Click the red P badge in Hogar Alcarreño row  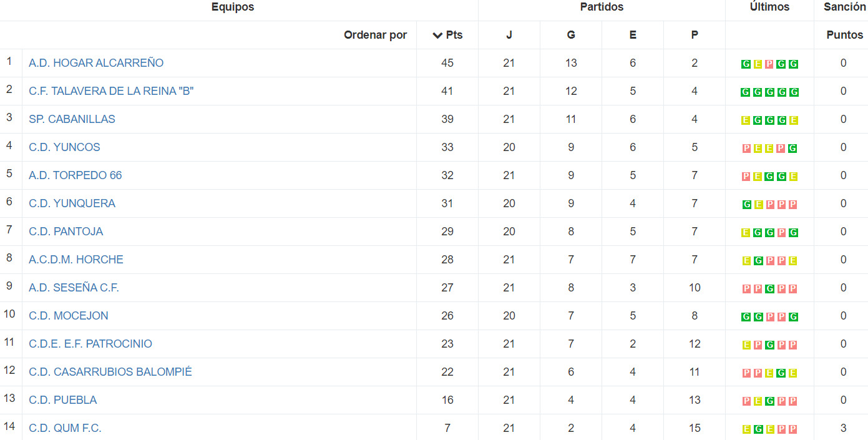[769, 64]
